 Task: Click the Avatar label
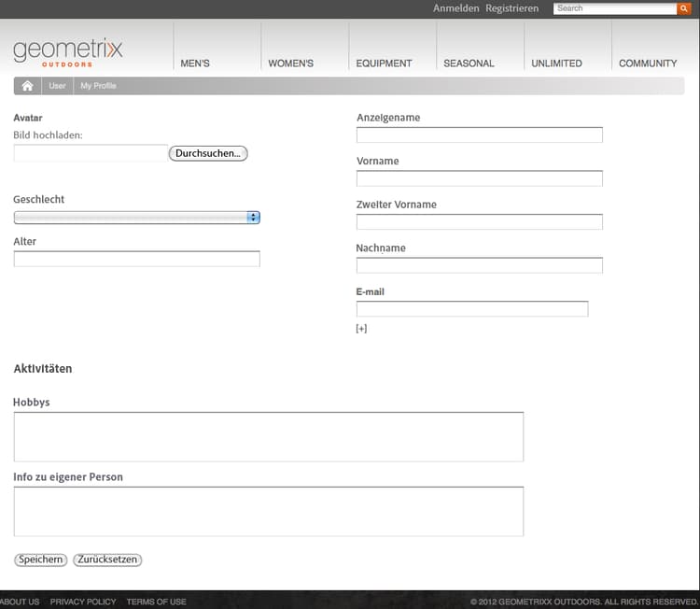pos(28,118)
